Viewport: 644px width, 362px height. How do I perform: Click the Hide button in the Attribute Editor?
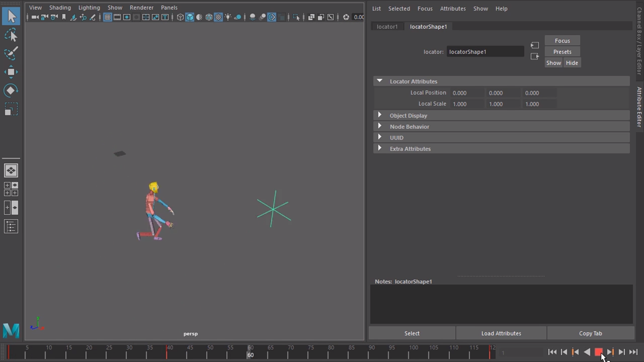572,62
